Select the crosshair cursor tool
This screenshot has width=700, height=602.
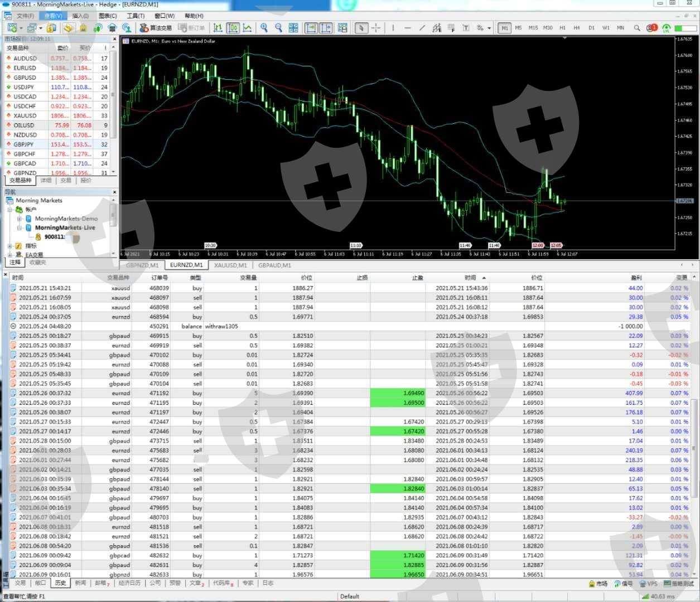(376, 28)
